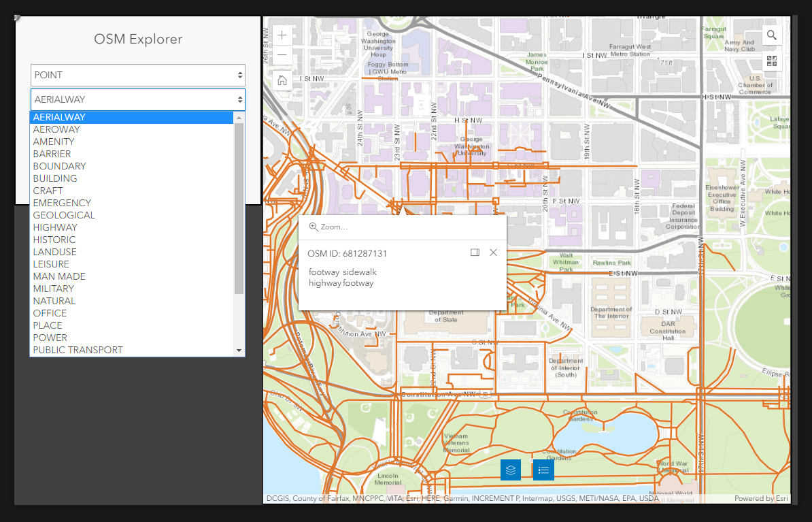Viewport: 812px width, 522px height.
Task: Click the Department of State label
Action: pyautogui.click(x=446, y=316)
